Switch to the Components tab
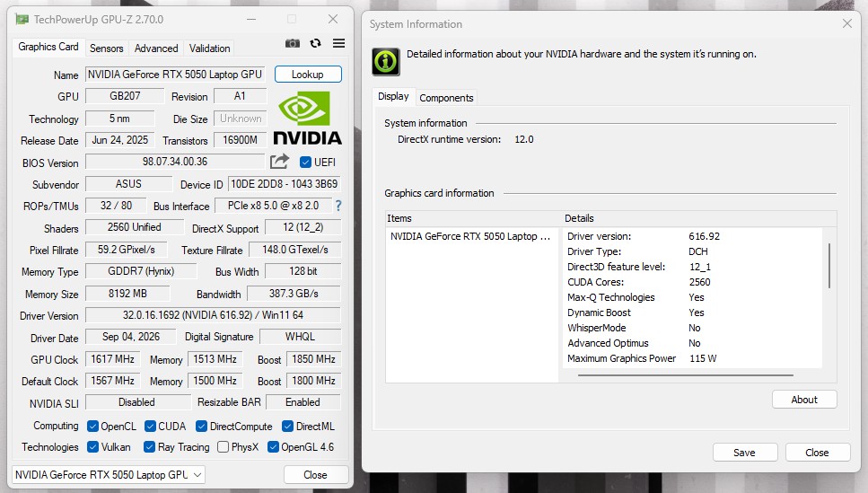 click(446, 98)
